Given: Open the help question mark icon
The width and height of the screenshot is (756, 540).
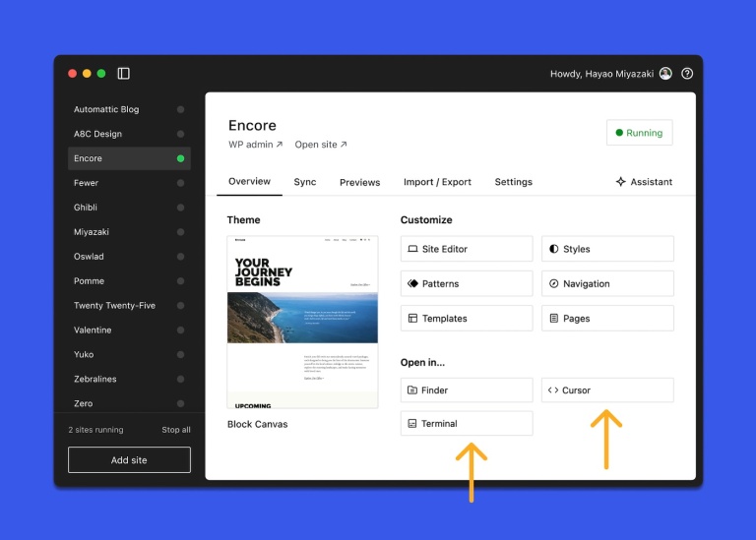Looking at the screenshot, I should pos(687,73).
